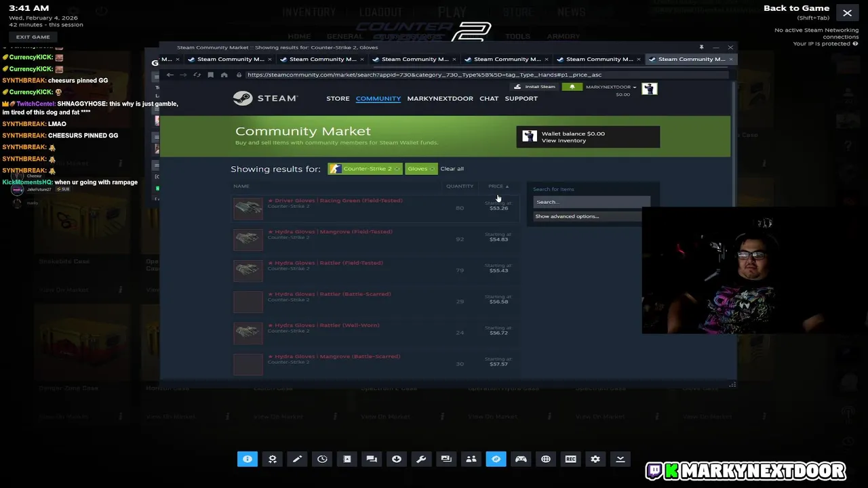
Task: Click the $53.26 starting price
Action: click(498, 208)
